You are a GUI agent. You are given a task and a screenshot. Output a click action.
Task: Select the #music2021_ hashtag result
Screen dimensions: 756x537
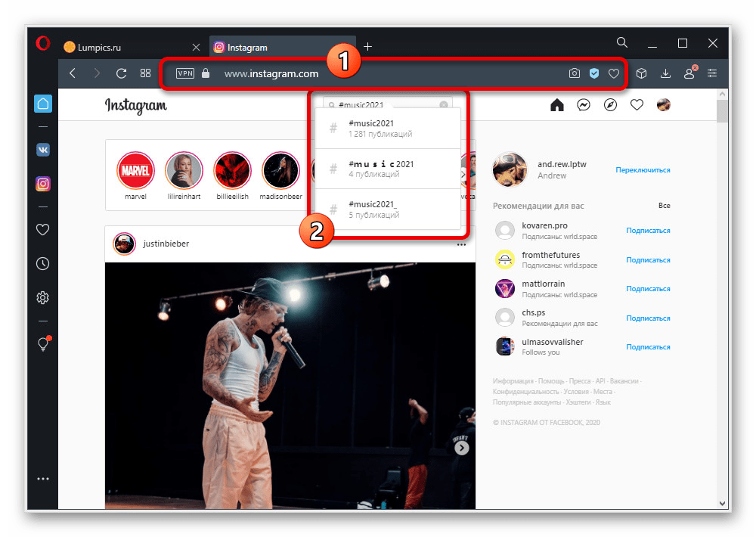(x=388, y=210)
